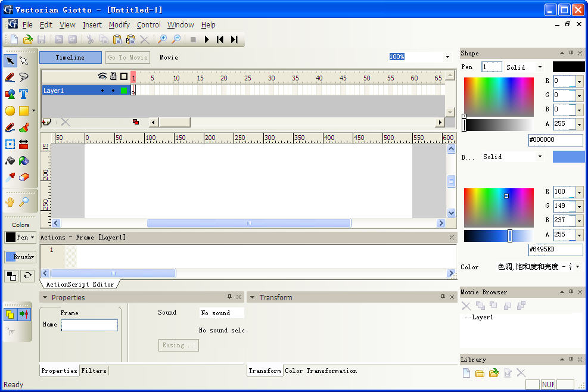Click the add new layer icon
588x392 pixels.
point(46,122)
